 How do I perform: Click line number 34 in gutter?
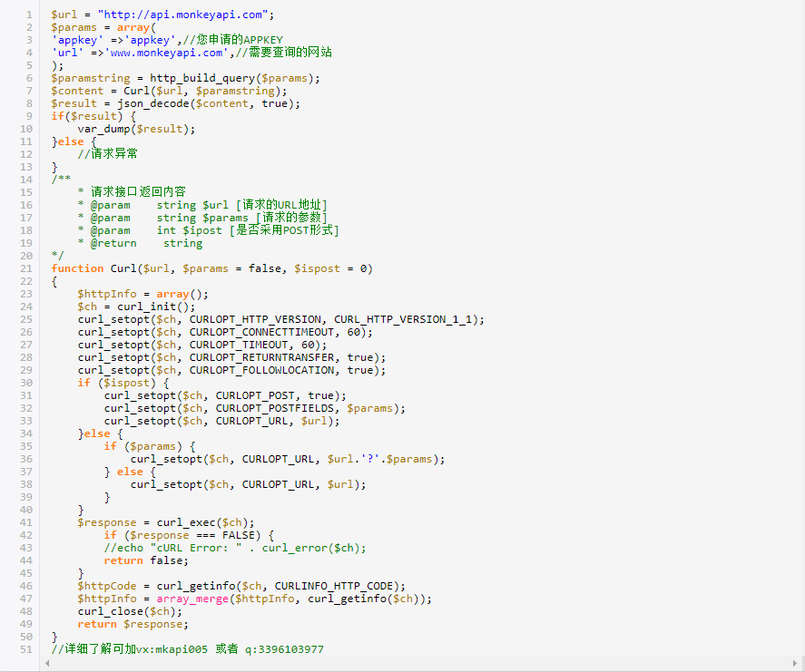tap(26, 434)
